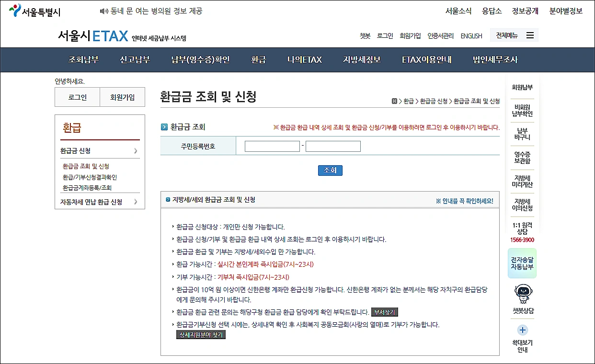Click the home icon in the breadcrumb
This screenshot has width=595, height=364.
(x=394, y=101)
